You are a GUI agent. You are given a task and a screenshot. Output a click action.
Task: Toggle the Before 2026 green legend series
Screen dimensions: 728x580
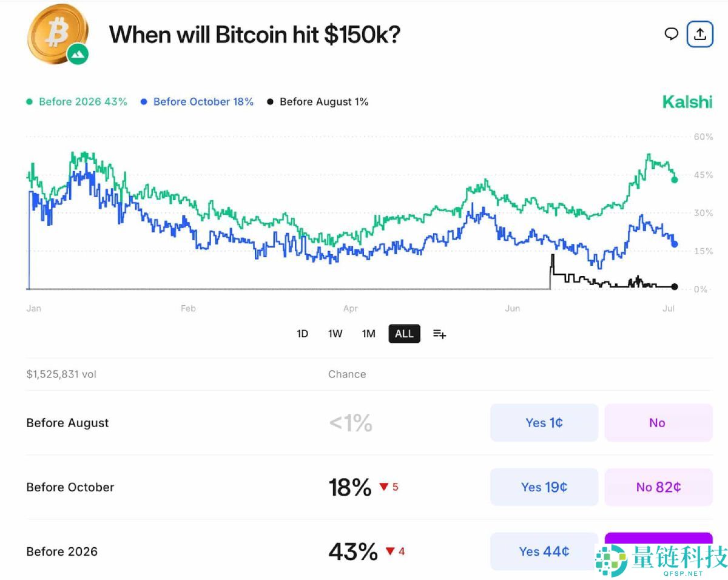77,102
